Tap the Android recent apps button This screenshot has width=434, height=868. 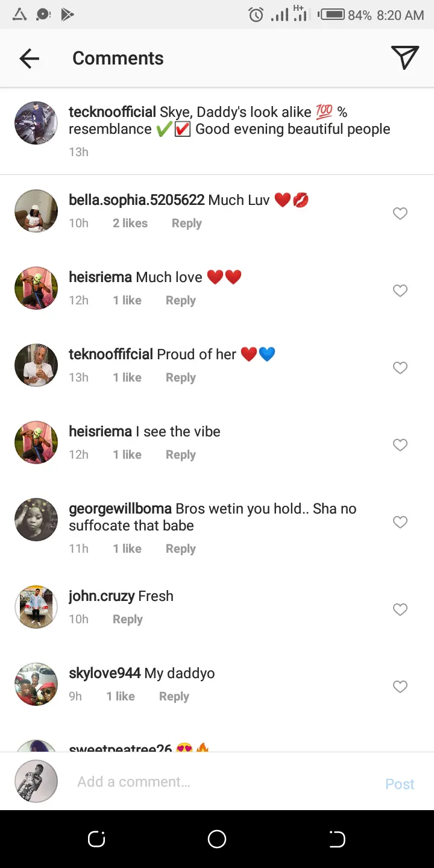[x=96, y=839]
